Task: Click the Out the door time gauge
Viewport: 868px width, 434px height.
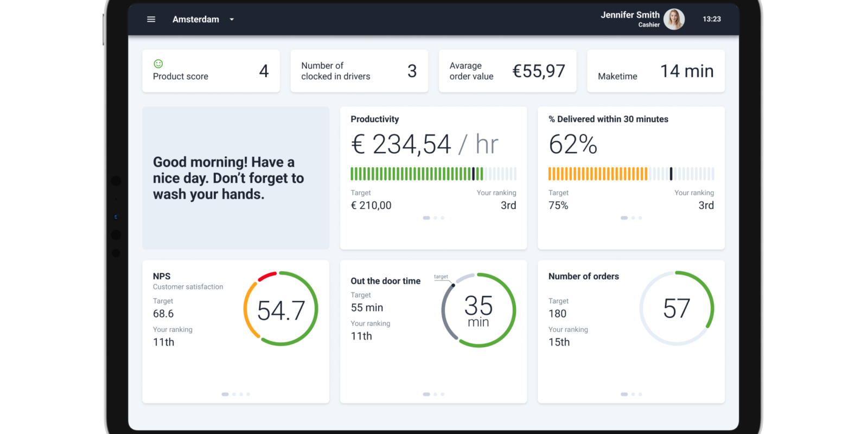Action: [x=478, y=310]
